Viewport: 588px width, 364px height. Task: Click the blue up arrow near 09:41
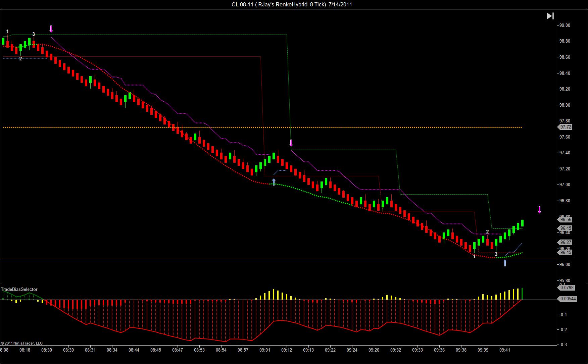tap(505, 263)
